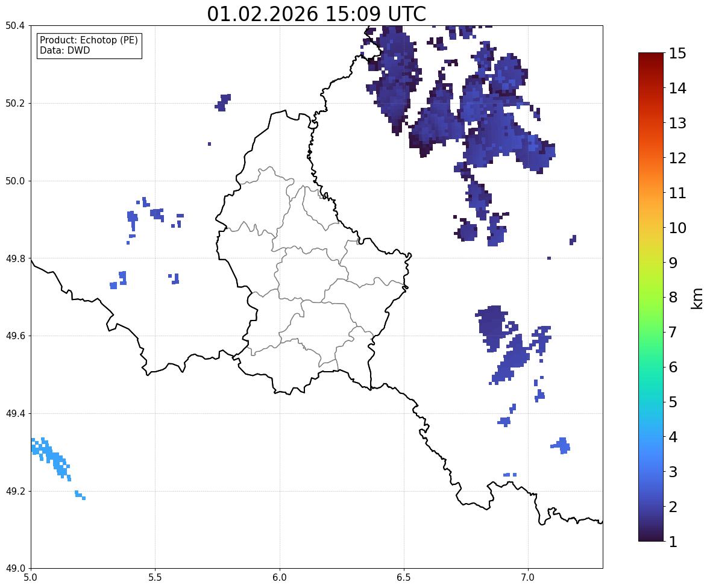Viewport: 710px width, 588px height.
Task: Click the colorbar tick label 8
Action: tap(673, 298)
